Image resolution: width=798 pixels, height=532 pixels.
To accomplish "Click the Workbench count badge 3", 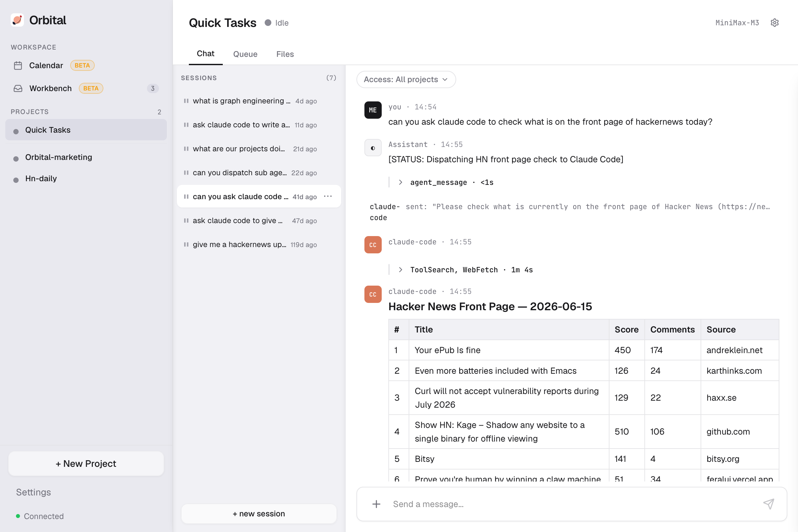I will coord(153,88).
